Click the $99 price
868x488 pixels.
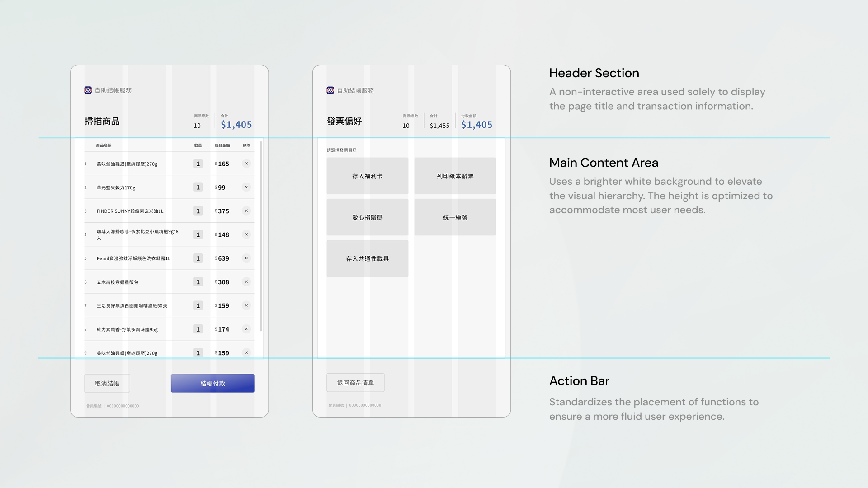[220, 188]
